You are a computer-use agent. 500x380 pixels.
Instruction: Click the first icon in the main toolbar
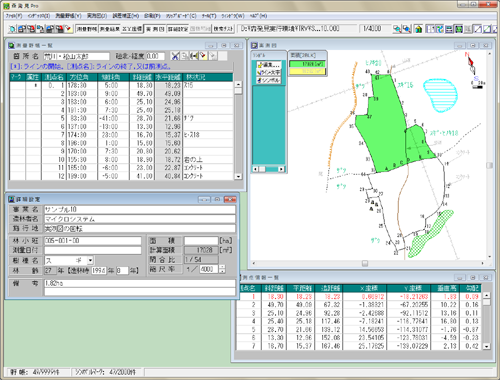click(12, 29)
